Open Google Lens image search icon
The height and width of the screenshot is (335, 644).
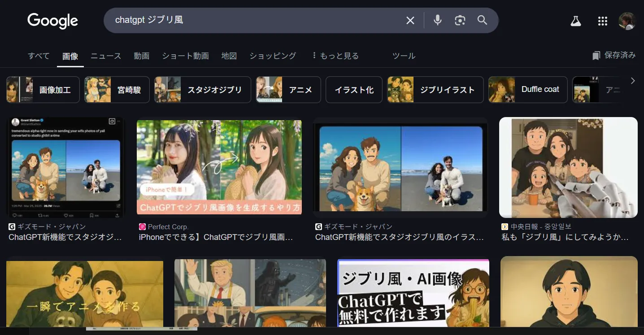coord(460,20)
